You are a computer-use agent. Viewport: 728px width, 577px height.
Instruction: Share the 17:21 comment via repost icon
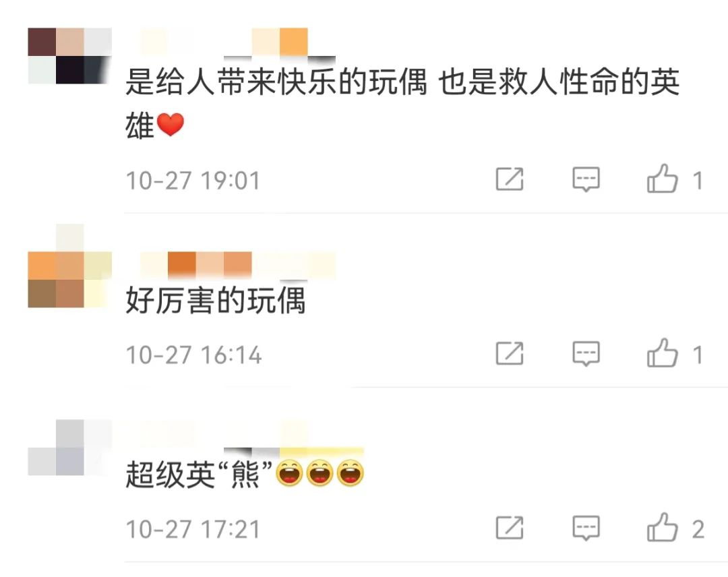pyautogui.click(x=510, y=527)
